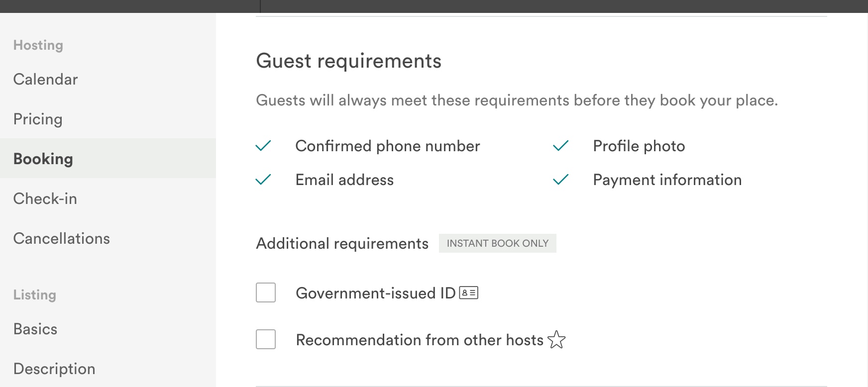
Task: Click the Additional requirements subheading
Action: point(342,244)
